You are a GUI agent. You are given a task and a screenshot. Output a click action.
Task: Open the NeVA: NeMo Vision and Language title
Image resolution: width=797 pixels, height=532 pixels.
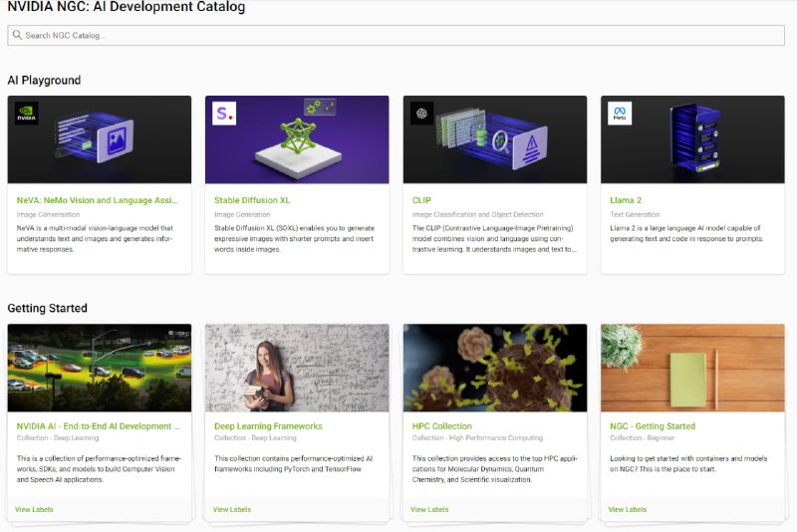[x=98, y=200]
